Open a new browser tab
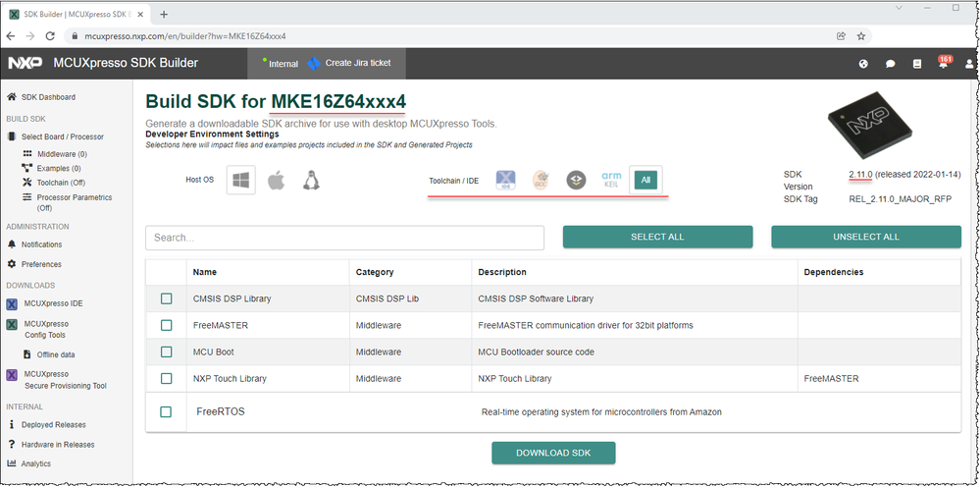Image resolution: width=980 pixels, height=487 pixels. tap(164, 14)
